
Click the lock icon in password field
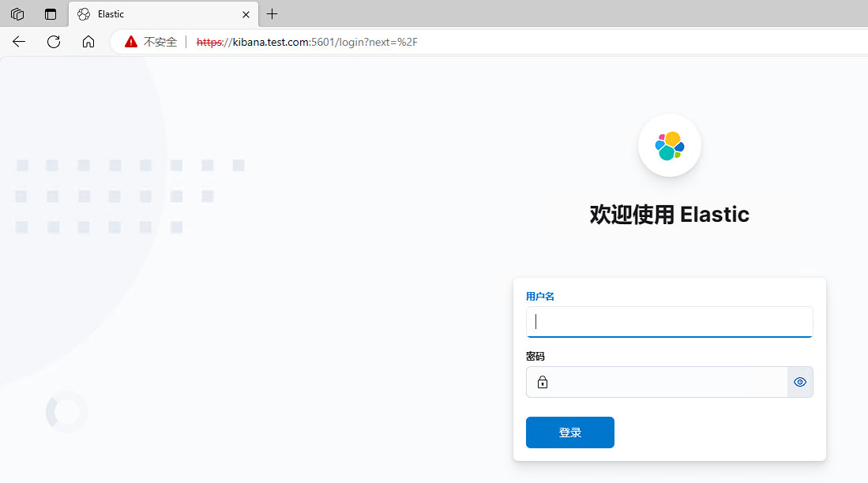click(543, 382)
